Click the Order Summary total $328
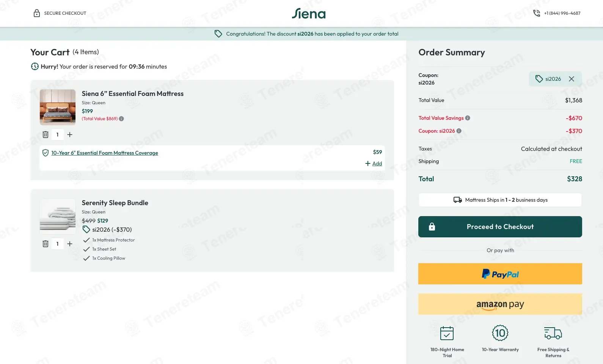The image size is (603, 364). [575, 179]
